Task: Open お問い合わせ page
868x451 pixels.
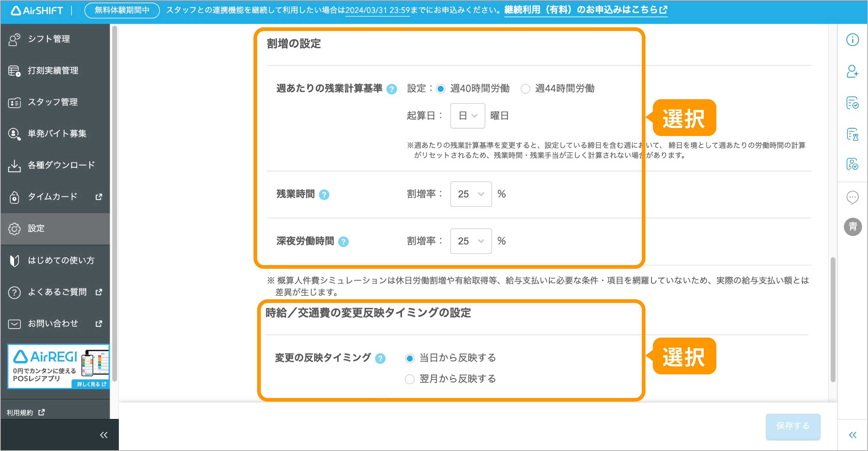Action: (x=55, y=324)
